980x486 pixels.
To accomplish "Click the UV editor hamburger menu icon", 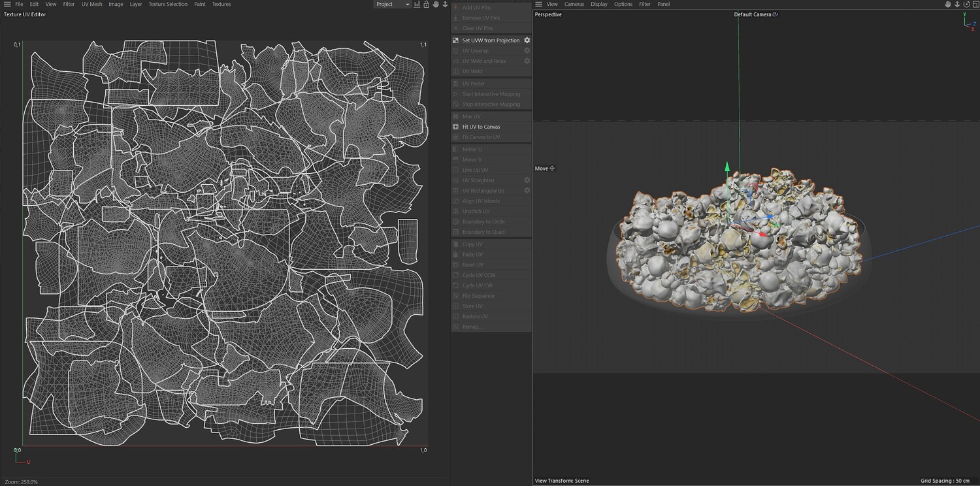I will coord(7,4).
